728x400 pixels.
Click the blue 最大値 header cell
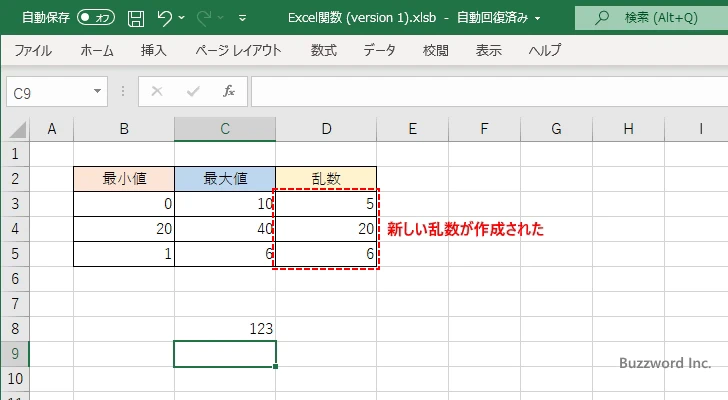[x=225, y=179]
